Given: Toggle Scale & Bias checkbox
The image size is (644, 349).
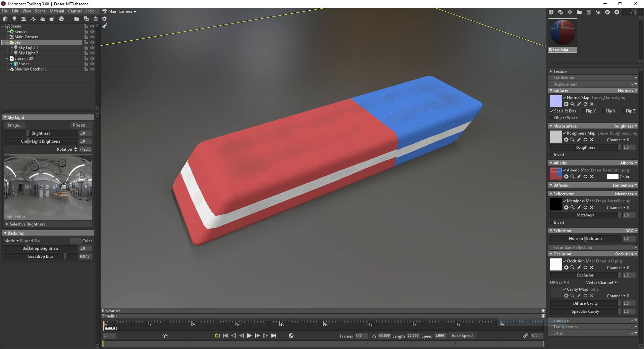Looking at the screenshot, I should click(x=552, y=111).
